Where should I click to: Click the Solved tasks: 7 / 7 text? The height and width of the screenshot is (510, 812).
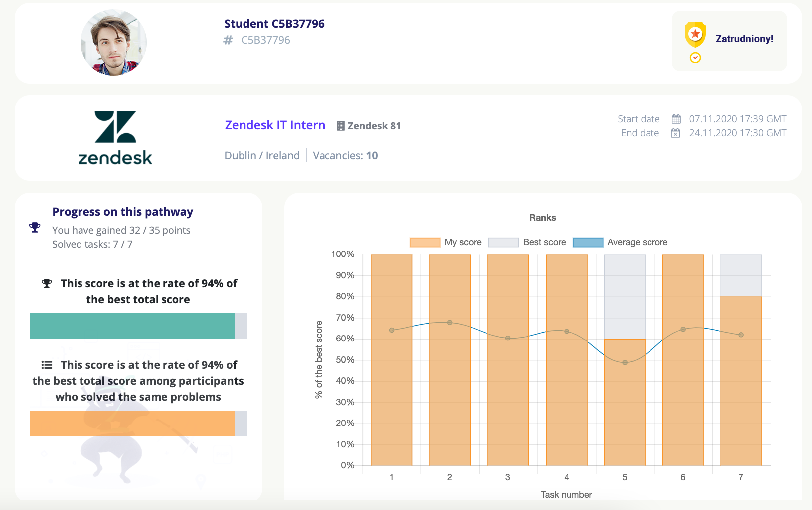[x=92, y=244]
